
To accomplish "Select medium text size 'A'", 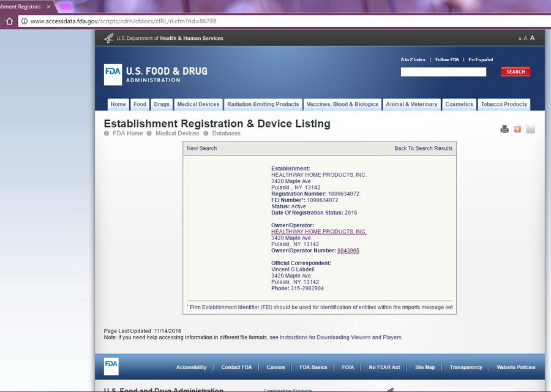I will coord(525,39).
